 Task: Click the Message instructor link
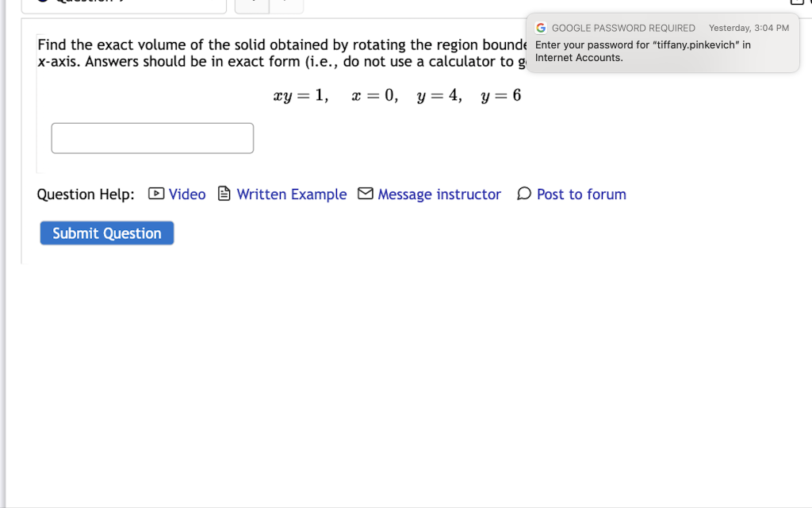(439, 194)
